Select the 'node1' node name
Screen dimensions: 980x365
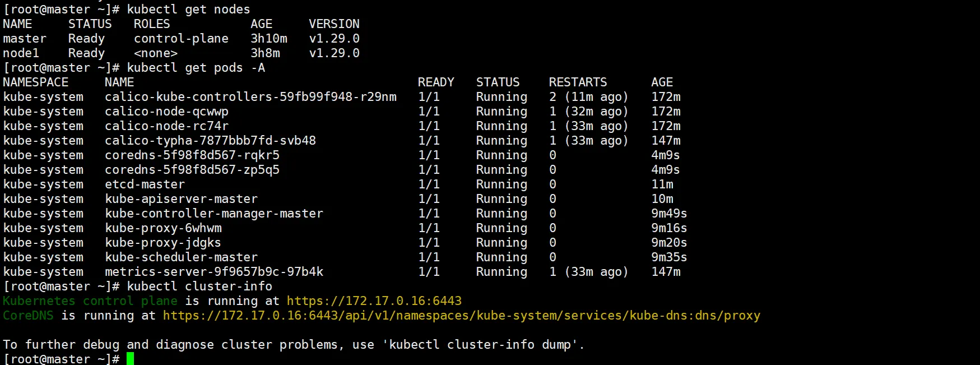click(21, 53)
